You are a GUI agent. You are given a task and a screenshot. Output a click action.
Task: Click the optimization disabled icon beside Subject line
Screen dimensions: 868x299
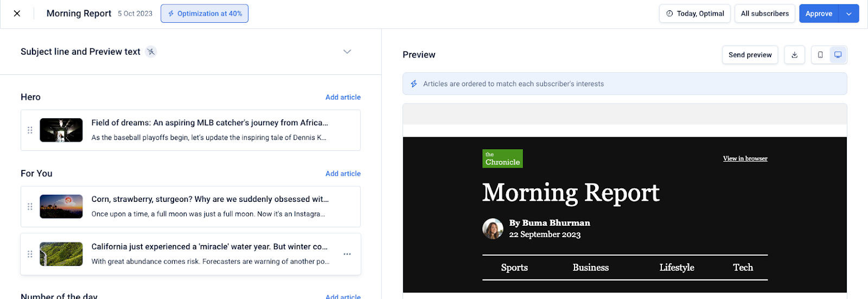pyautogui.click(x=151, y=52)
